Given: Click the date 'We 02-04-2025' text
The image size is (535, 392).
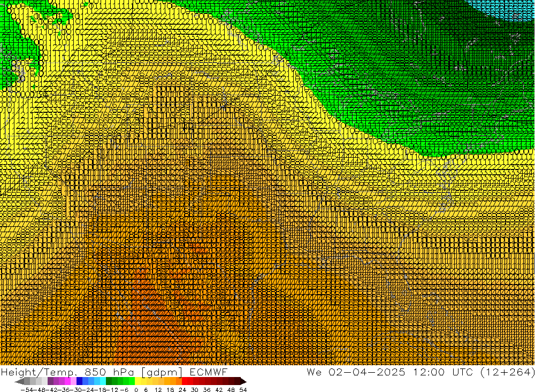Looking at the screenshot, I should [356, 372].
